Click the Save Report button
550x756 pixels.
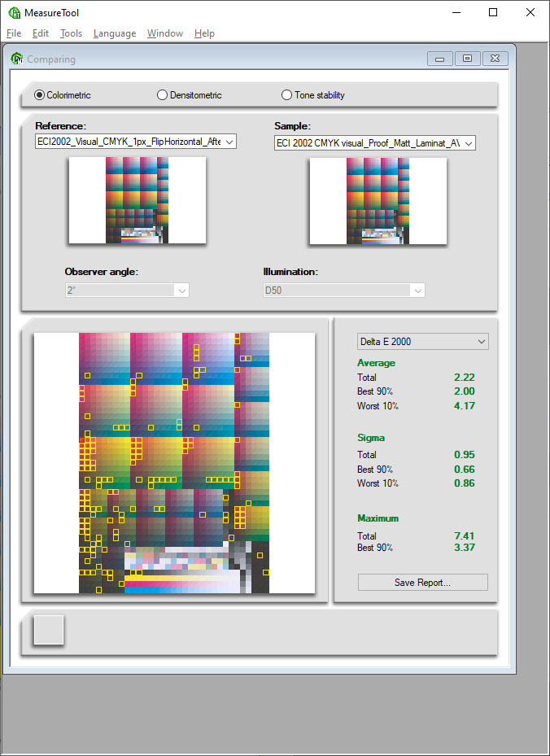point(423,582)
